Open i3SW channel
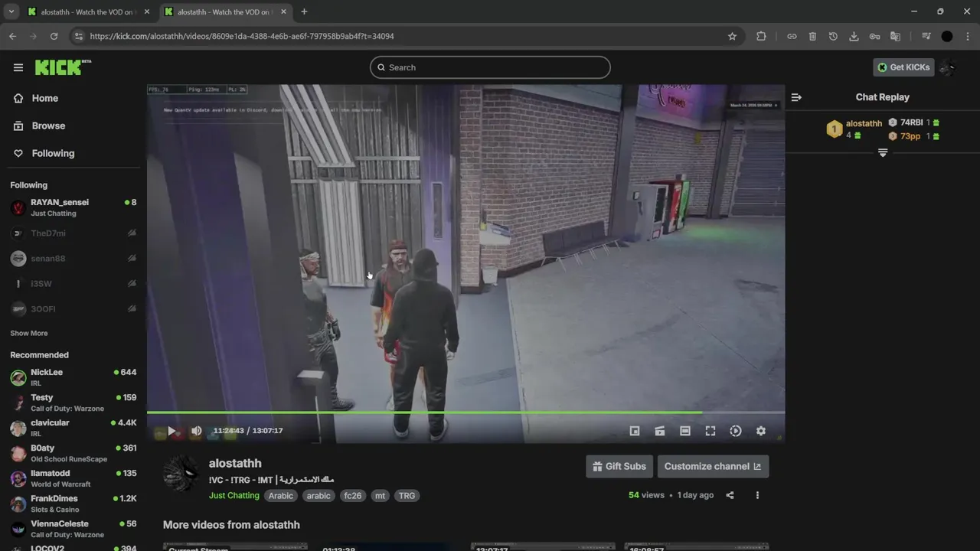The image size is (980, 551). coord(73,284)
